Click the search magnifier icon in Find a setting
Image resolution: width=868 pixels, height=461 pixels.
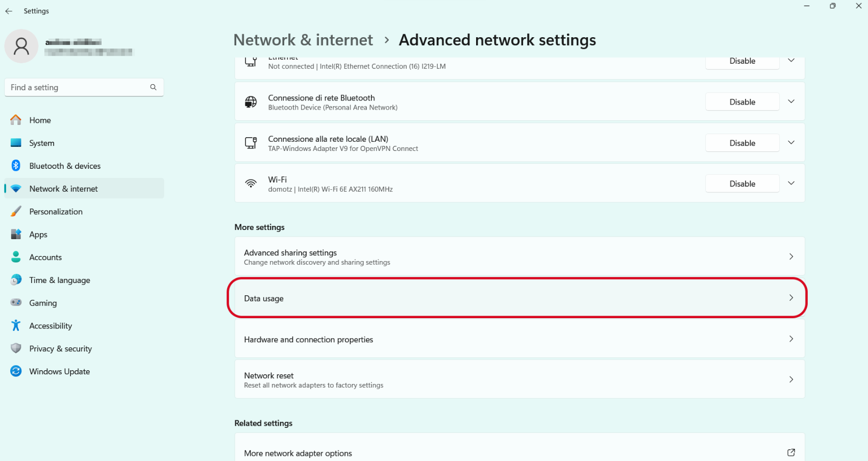(x=153, y=87)
